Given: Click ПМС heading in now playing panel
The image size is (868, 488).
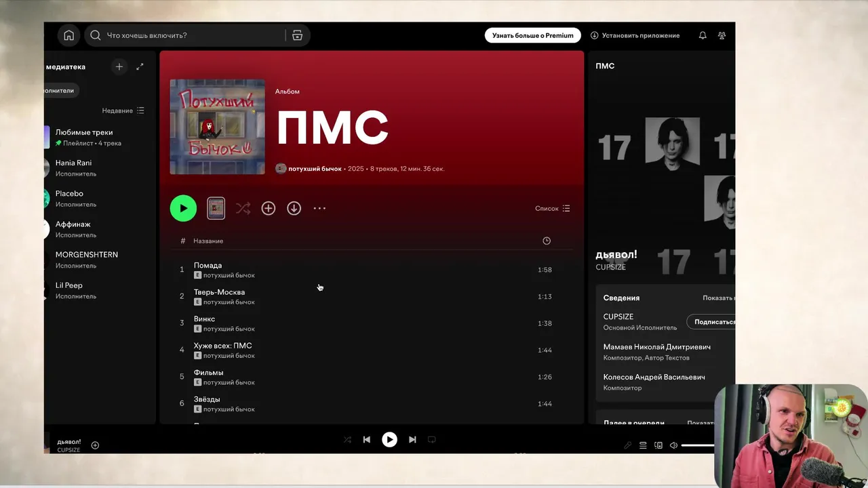Looking at the screenshot, I should 605,66.
